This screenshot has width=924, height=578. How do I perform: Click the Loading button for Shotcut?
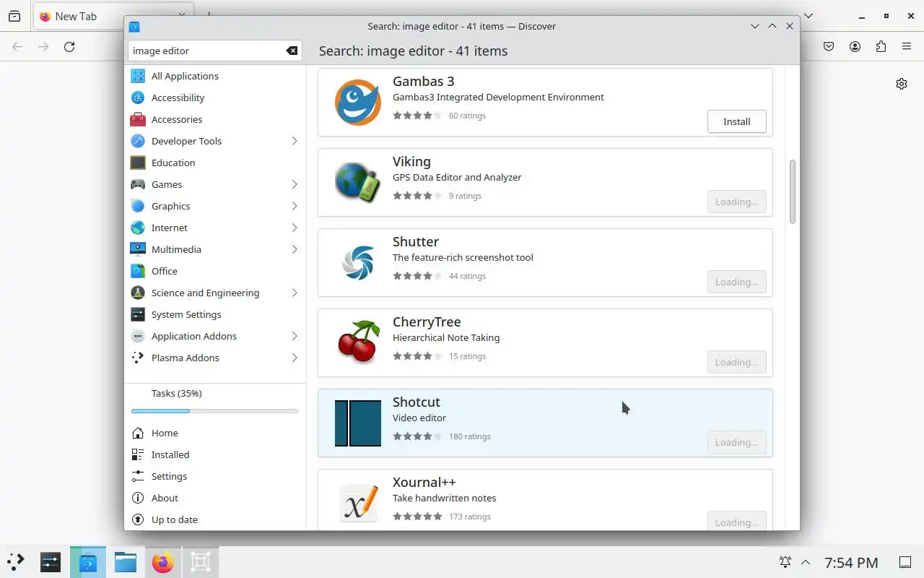pyautogui.click(x=737, y=442)
